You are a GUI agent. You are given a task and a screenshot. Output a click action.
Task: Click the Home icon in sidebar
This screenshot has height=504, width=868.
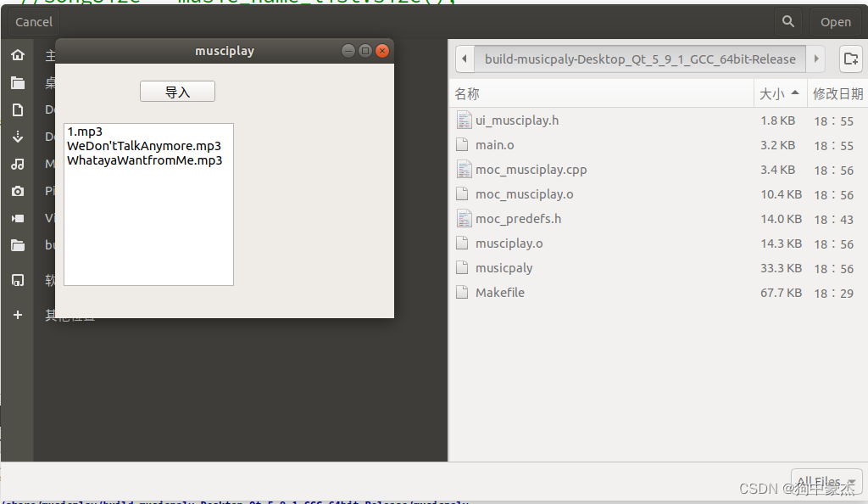18,55
